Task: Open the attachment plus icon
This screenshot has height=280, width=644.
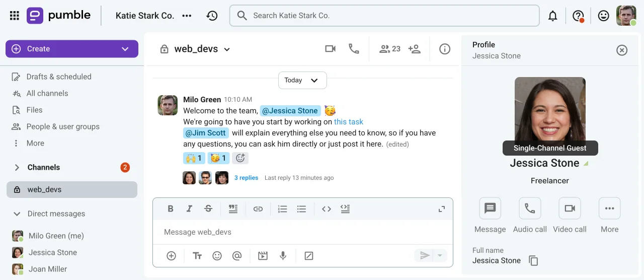Action: 172,256
